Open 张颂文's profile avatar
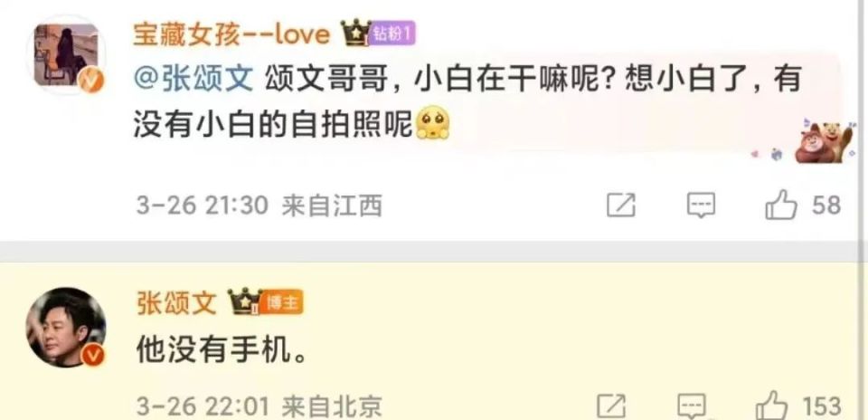The width and height of the screenshot is (868, 420). [66, 327]
